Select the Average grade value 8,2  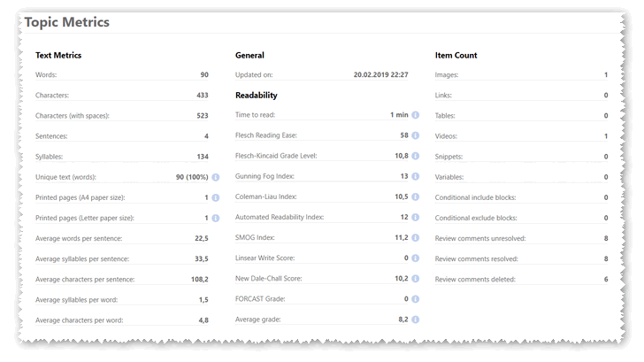(x=403, y=320)
